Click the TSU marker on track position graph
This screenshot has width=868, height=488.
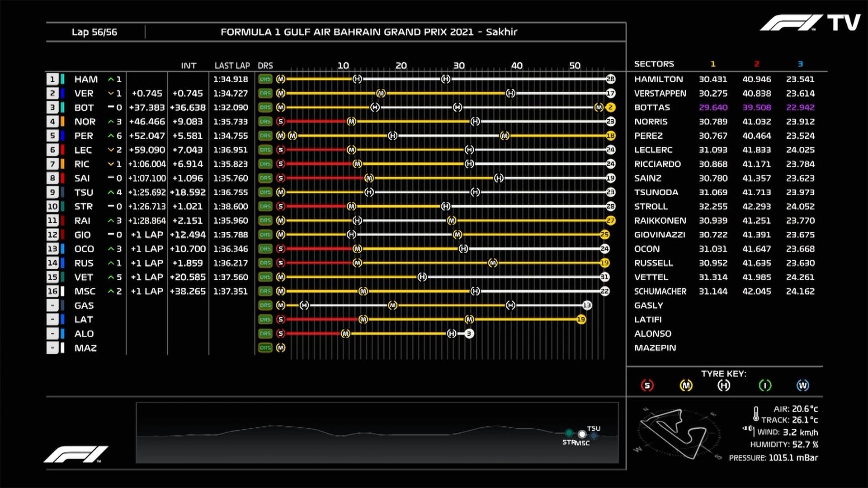click(594, 435)
